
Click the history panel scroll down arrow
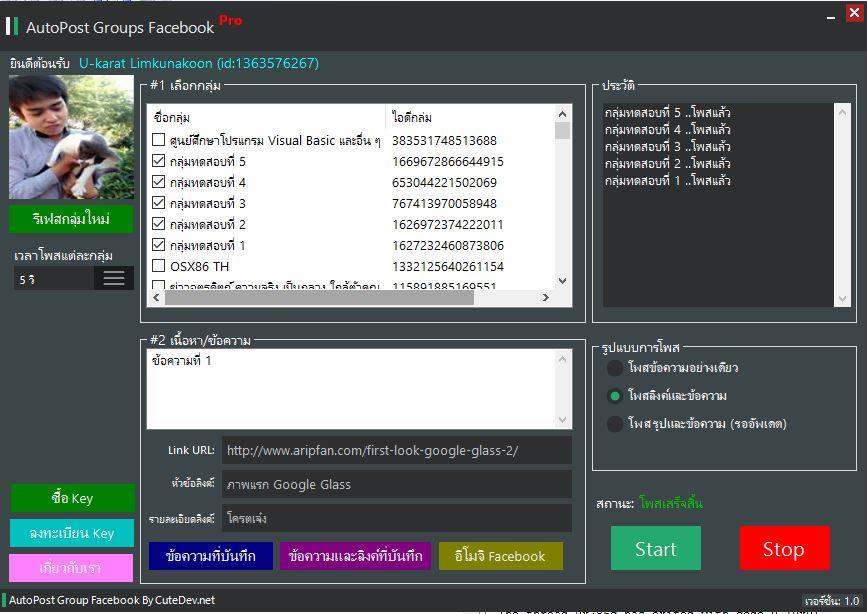click(842, 299)
